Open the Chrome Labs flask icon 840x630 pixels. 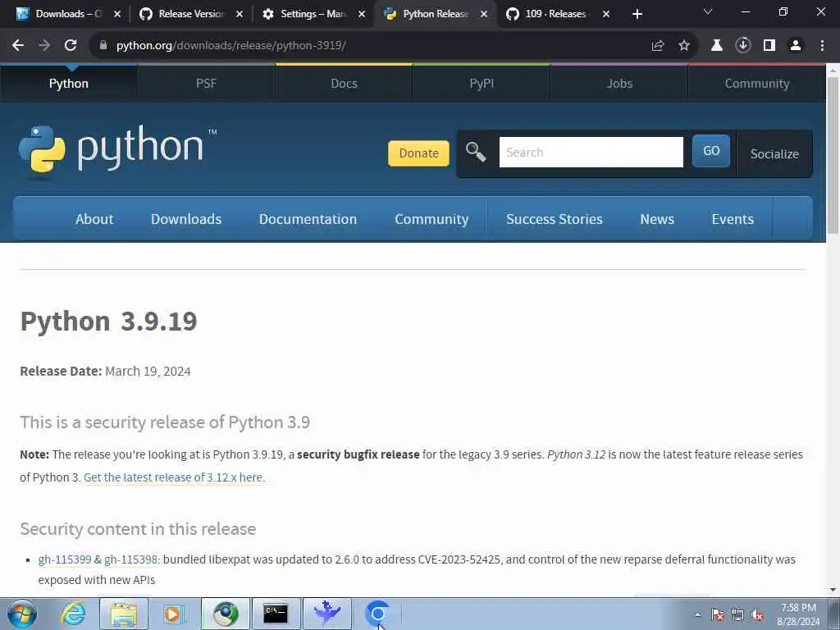tap(716, 46)
